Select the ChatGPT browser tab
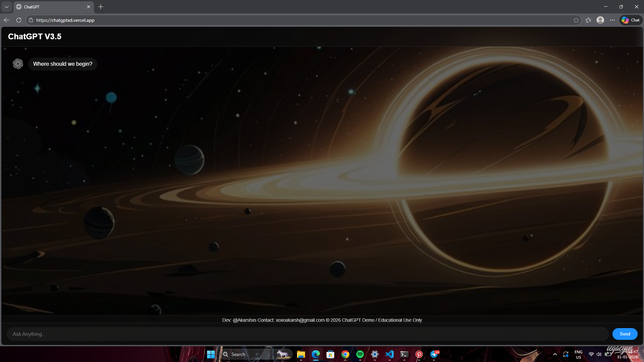 point(50,7)
